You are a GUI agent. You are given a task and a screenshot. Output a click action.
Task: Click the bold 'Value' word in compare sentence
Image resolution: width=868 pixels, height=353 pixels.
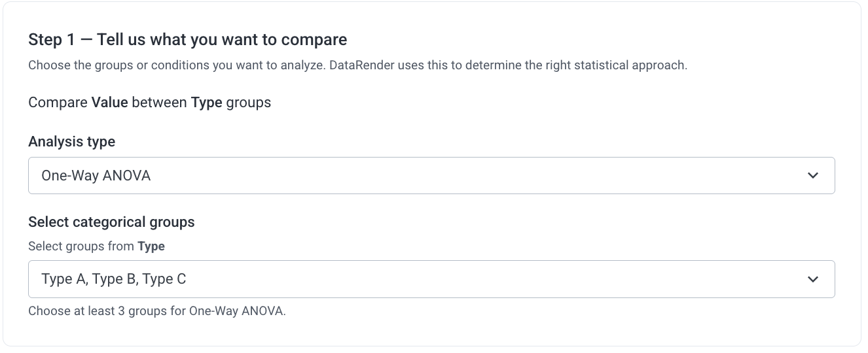(x=110, y=103)
